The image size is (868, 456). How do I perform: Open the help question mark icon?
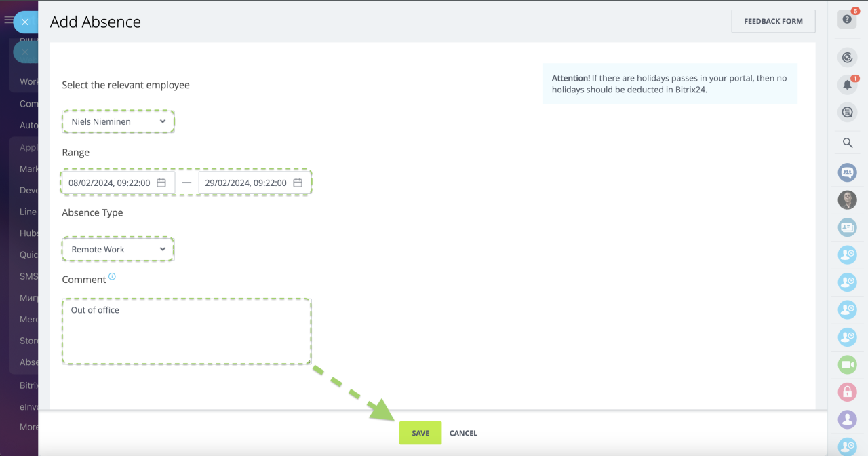point(846,20)
